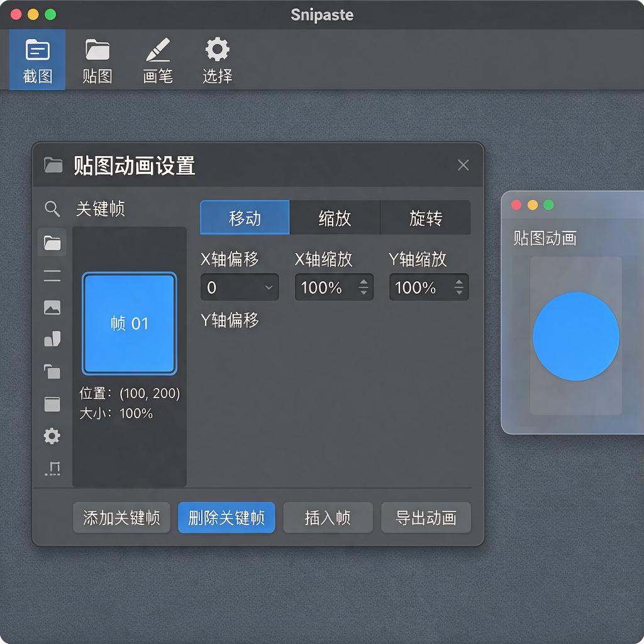Screen dimensions: 644x644
Task: Select the window panel icon in the sidebar
Action: click(x=52, y=404)
